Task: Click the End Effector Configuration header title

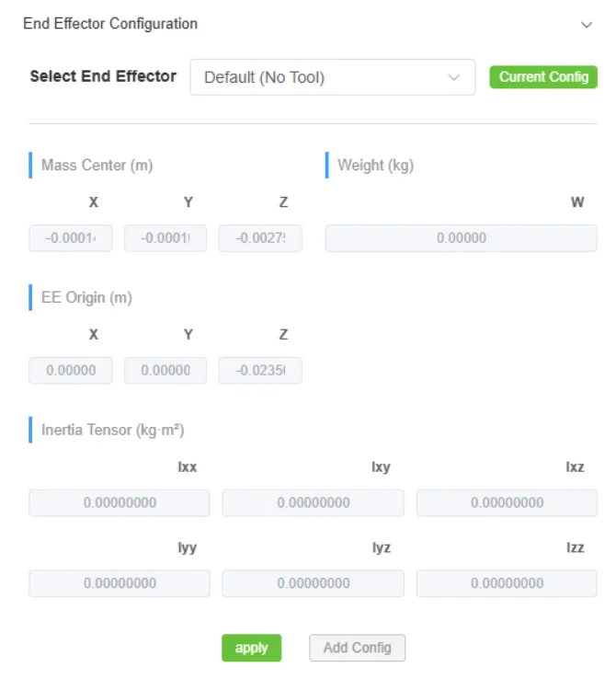Action: pyautogui.click(x=110, y=24)
